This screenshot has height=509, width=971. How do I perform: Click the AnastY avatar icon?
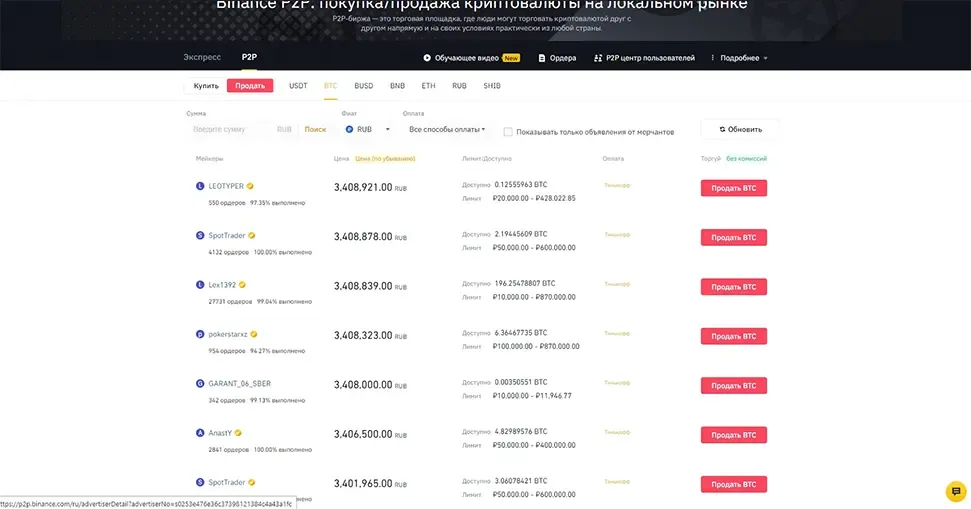coord(200,433)
